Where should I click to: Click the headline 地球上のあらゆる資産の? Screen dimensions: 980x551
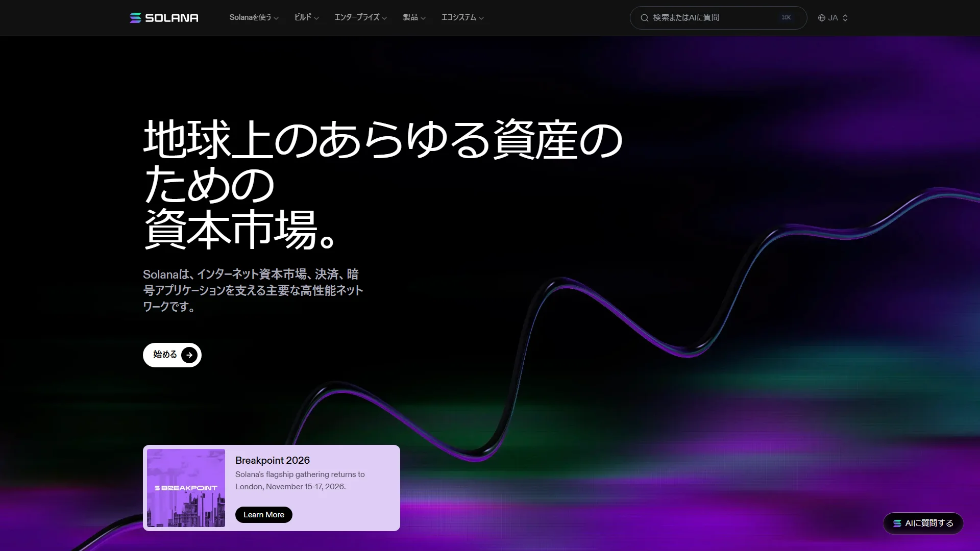click(383, 139)
